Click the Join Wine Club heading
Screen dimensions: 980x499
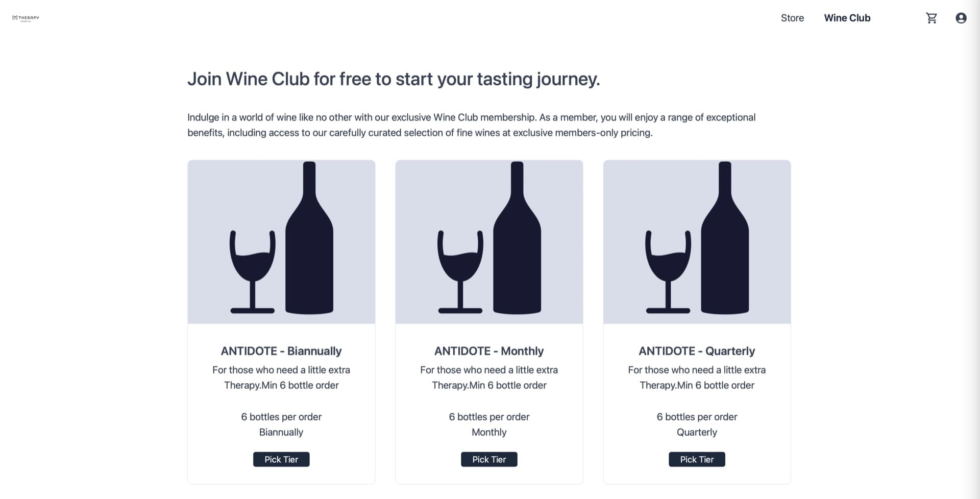click(394, 79)
